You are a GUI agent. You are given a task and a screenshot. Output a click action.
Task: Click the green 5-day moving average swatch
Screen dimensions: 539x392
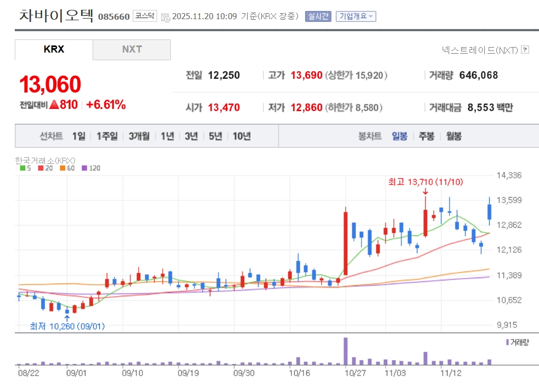[x=22, y=168]
